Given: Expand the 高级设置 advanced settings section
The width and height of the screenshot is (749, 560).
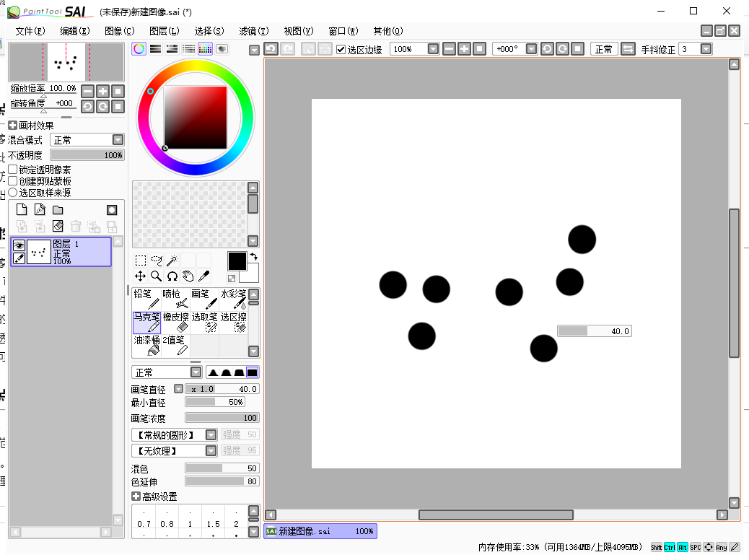Looking at the screenshot, I should click(x=136, y=496).
